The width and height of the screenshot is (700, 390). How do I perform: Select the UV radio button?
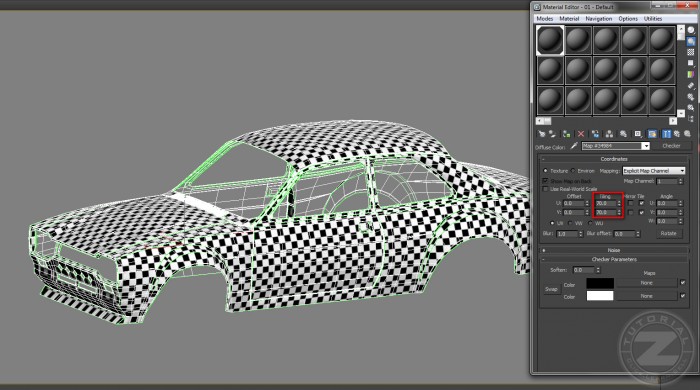pos(552,223)
